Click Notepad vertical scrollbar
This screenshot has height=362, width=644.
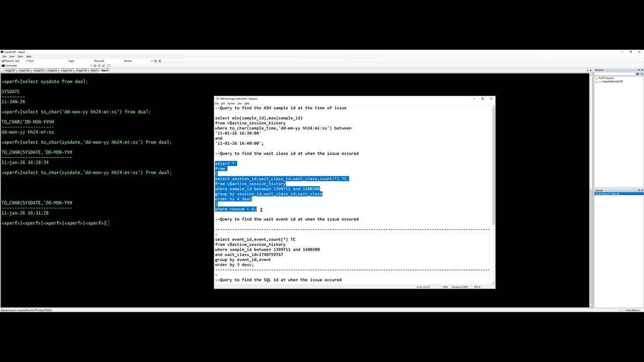493,195
